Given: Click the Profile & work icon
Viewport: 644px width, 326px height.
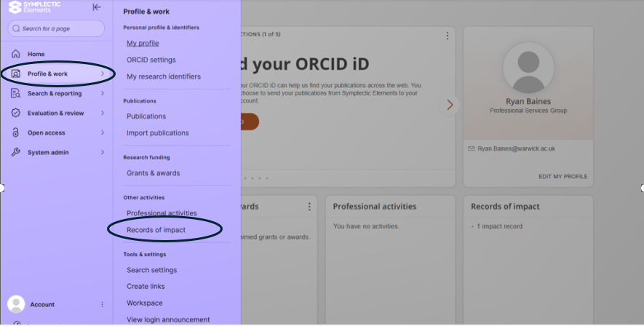Looking at the screenshot, I should (x=15, y=74).
